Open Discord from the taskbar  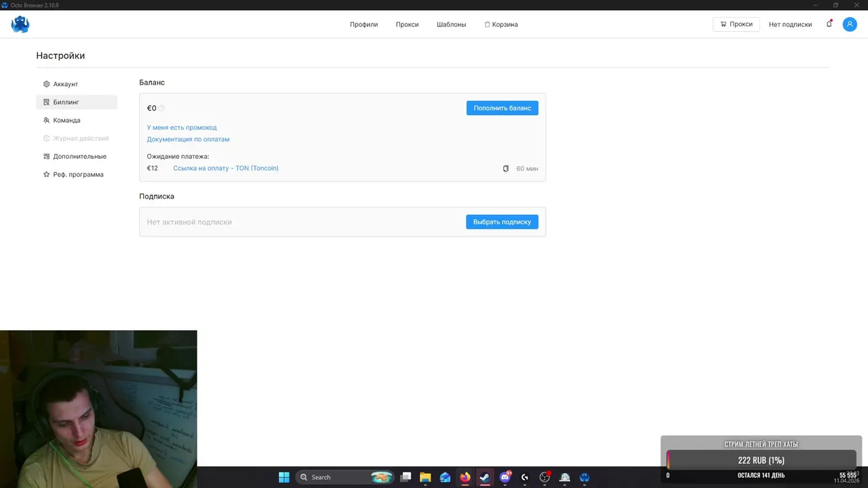coord(505,477)
